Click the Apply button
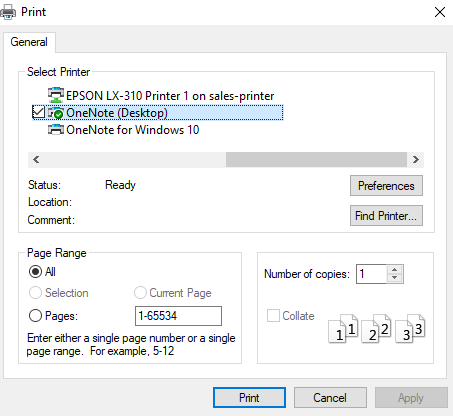The width and height of the screenshot is (453, 416). point(411,398)
